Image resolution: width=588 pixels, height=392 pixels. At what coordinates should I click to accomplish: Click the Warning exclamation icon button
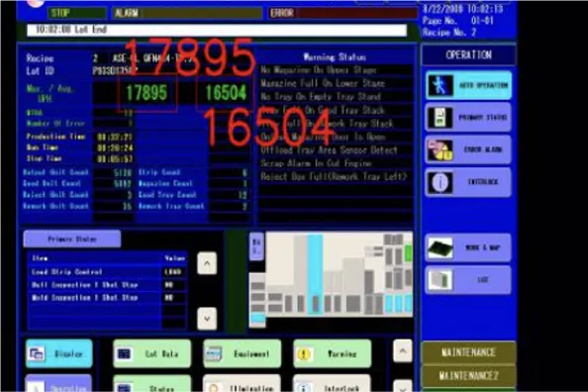[333, 353]
